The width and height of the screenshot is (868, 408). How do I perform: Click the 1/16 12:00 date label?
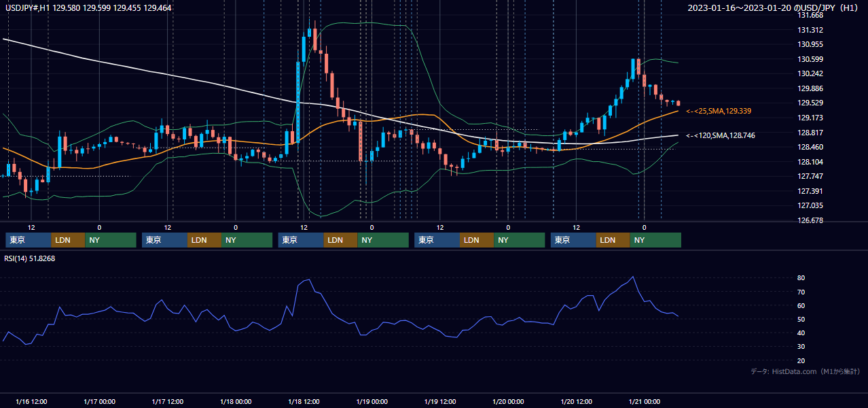[31, 402]
